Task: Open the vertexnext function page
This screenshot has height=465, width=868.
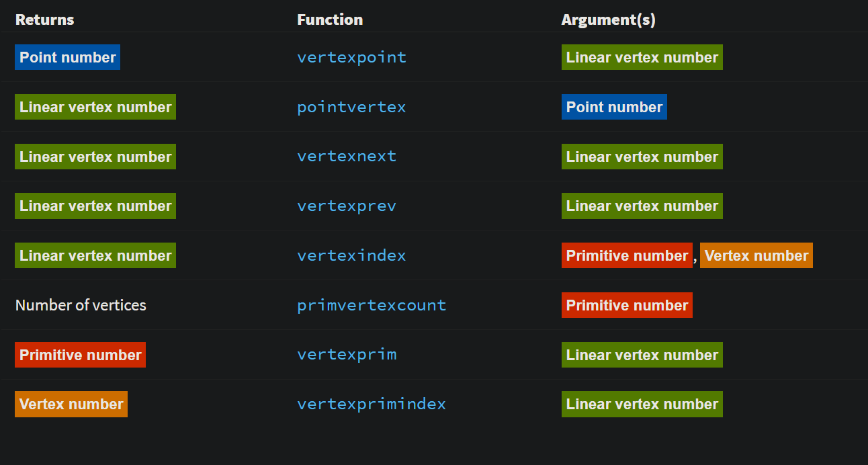Action: click(347, 157)
